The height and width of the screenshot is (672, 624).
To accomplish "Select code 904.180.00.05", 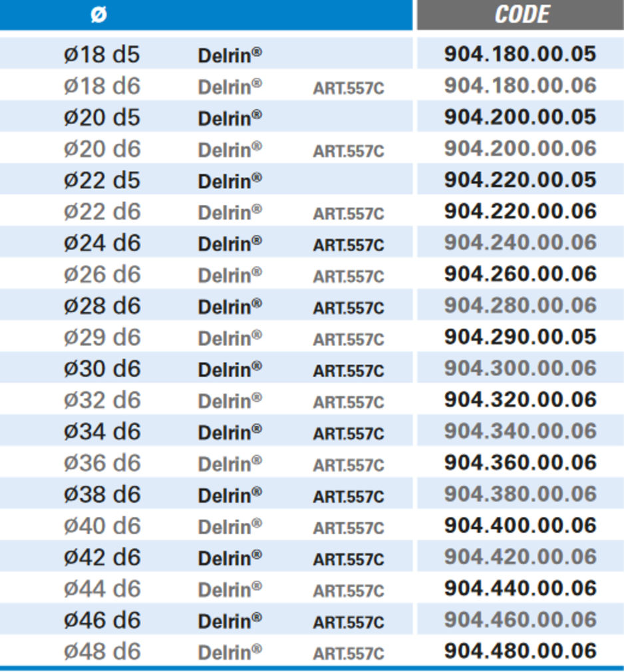I will click(520, 54).
